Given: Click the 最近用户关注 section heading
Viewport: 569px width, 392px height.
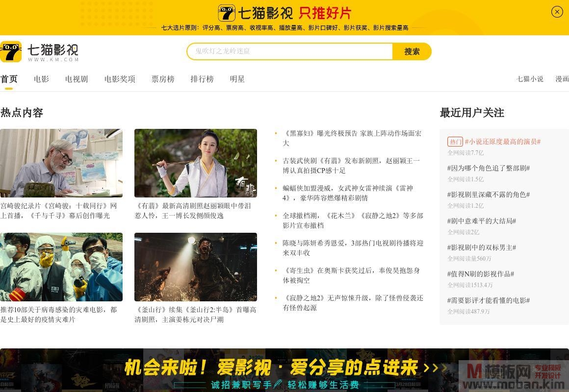Looking at the screenshot, I should pos(472,113).
